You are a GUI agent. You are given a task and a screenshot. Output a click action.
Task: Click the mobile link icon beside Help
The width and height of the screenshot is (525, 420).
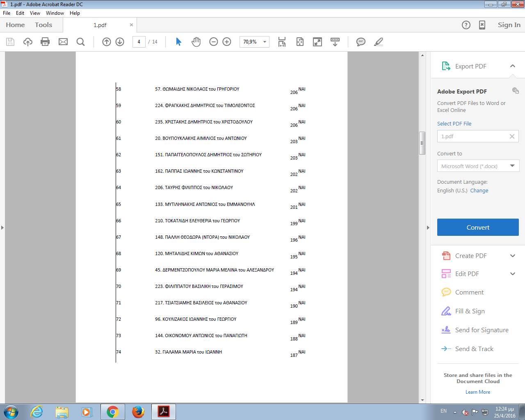tap(482, 25)
